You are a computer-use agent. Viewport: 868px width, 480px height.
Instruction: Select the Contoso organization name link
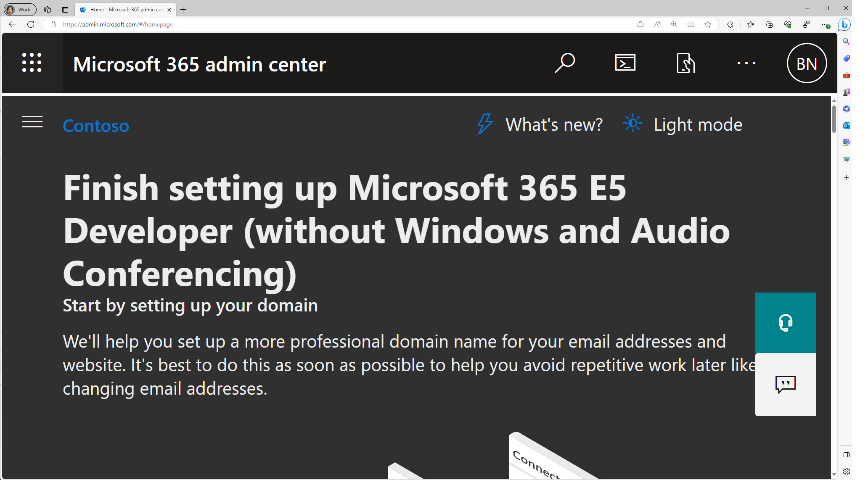97,125
